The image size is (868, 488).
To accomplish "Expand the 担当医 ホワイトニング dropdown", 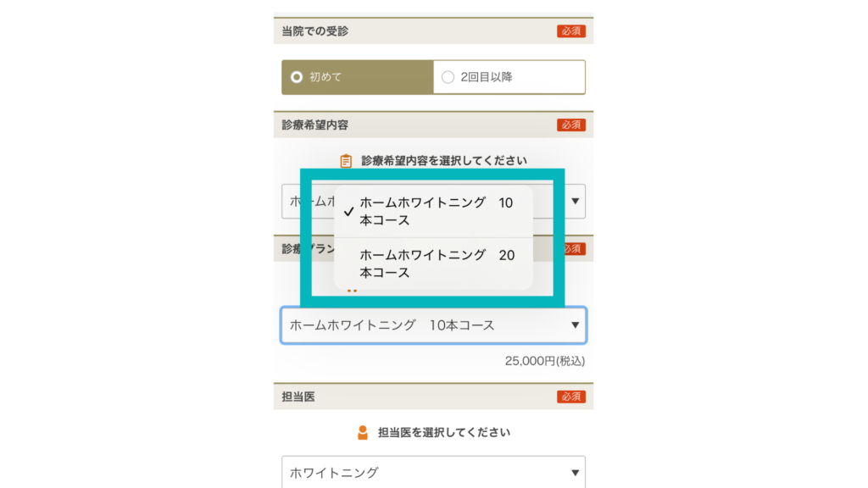I will (433, 473).
